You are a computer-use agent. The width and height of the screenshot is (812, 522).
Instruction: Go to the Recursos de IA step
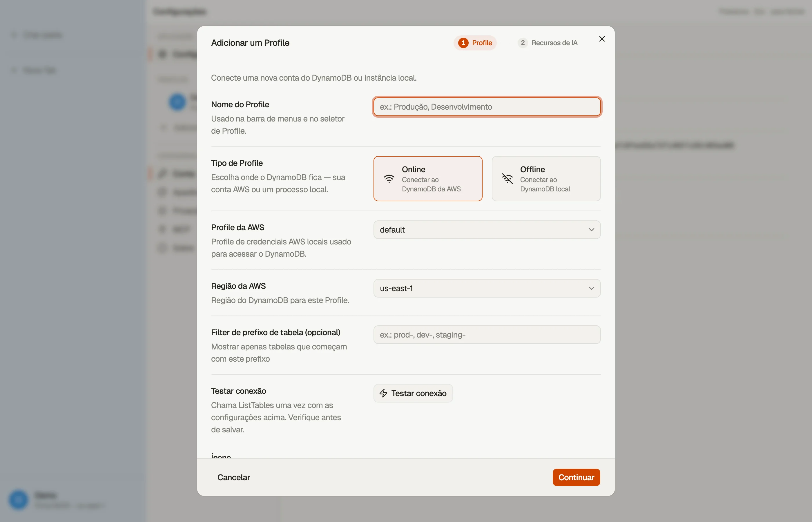548,43
